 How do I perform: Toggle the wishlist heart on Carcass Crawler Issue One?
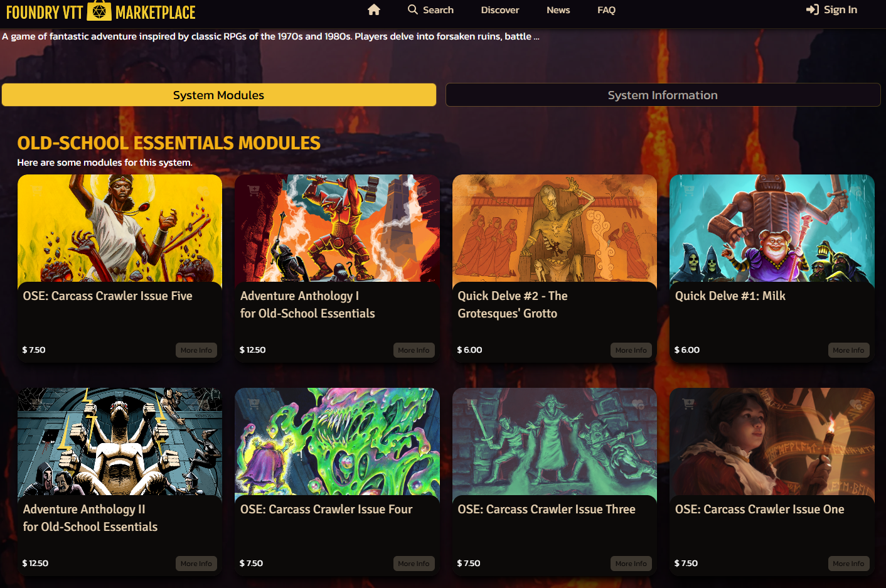coord(857,403)
